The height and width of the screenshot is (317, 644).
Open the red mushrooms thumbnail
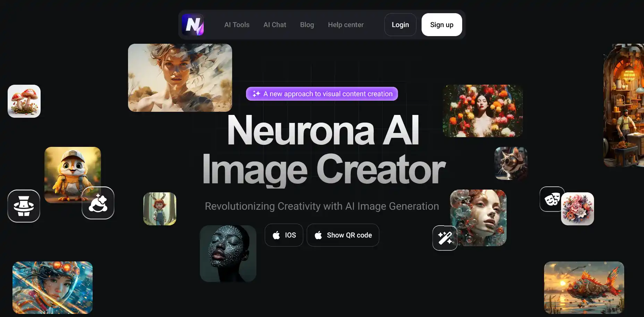(24, 101)
